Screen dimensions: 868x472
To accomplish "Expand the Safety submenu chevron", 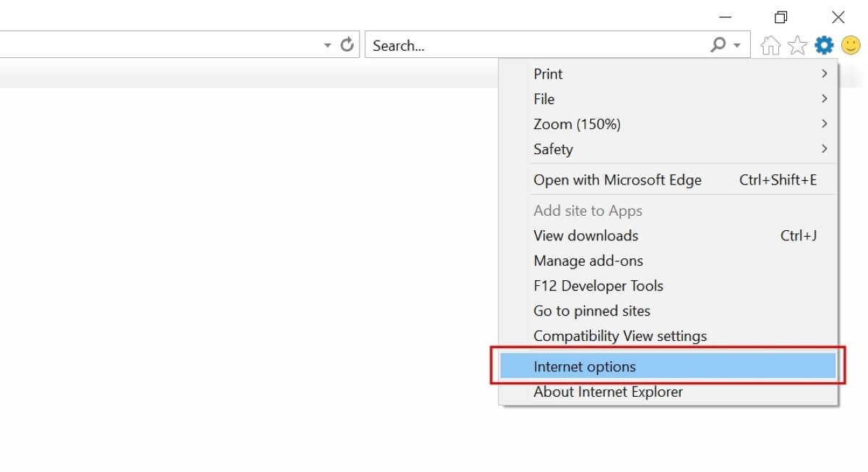I will [824, 149].
